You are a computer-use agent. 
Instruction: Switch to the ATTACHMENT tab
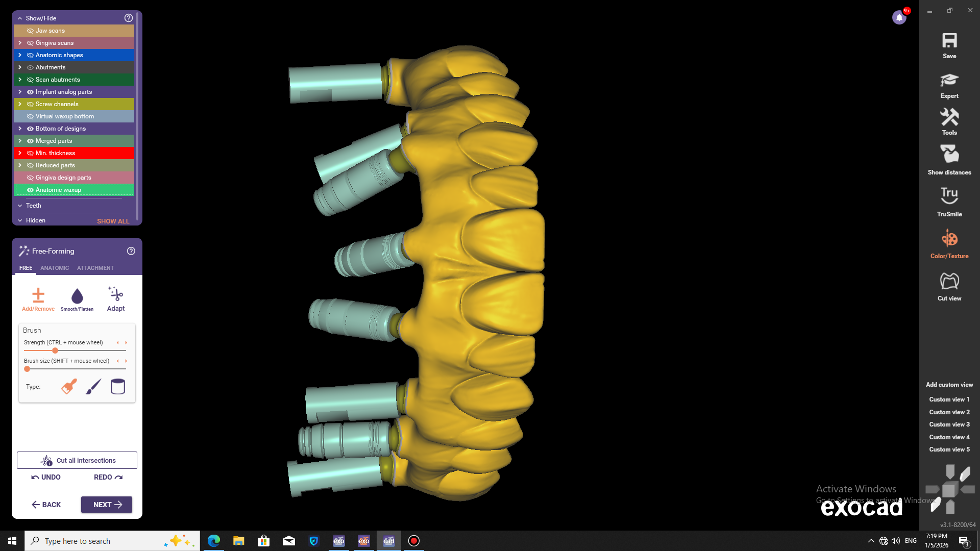point(95,268)
